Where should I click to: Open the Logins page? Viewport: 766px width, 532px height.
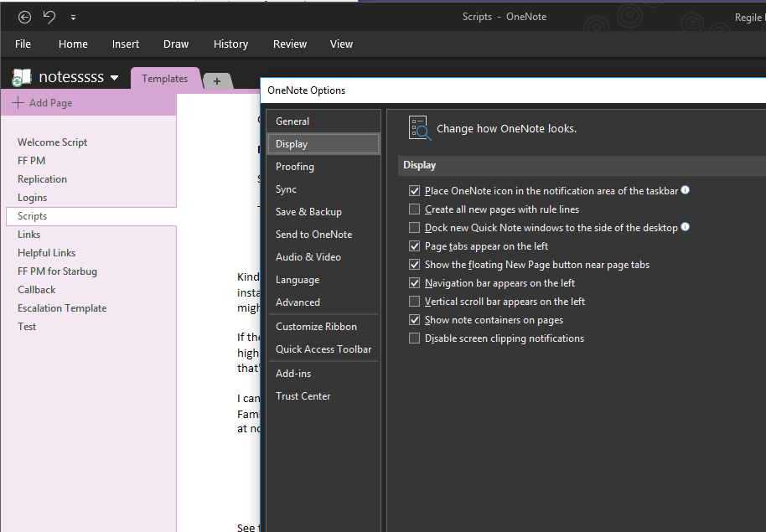[x=91, y=198]
